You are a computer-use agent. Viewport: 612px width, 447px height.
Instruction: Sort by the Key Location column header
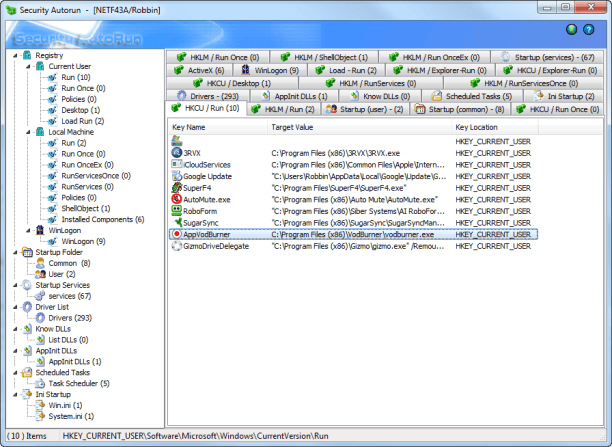point(495,127)
